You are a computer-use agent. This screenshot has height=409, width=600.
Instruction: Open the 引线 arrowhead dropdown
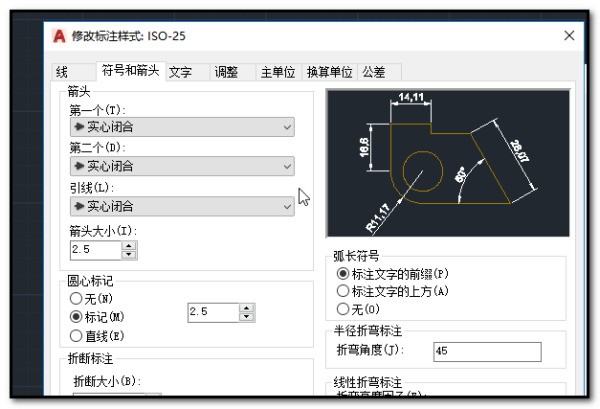(x=182, y=206)
